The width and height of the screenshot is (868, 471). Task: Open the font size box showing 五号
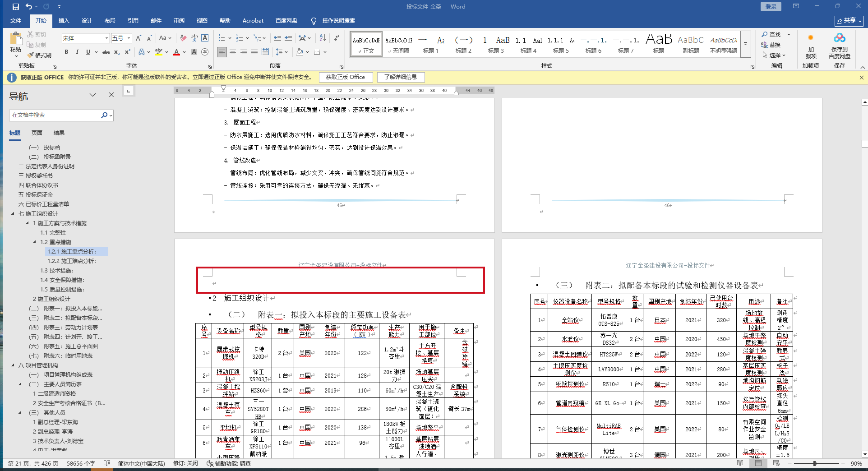(x=121, y=38)
